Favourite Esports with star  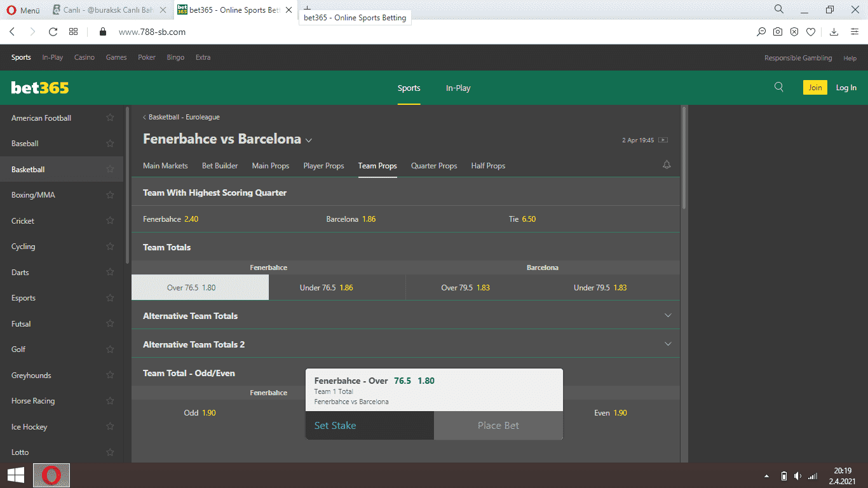(110, 298)
